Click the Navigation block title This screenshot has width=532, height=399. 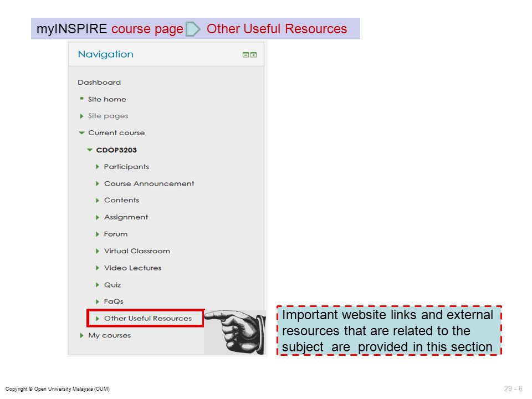[x=105, y=54]
